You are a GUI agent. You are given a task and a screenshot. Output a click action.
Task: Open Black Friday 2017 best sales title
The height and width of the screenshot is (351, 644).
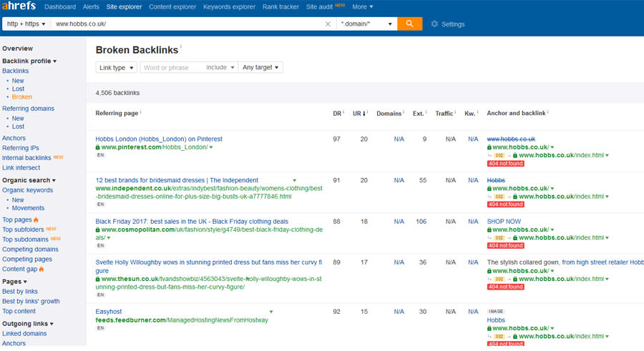point(192,222)
